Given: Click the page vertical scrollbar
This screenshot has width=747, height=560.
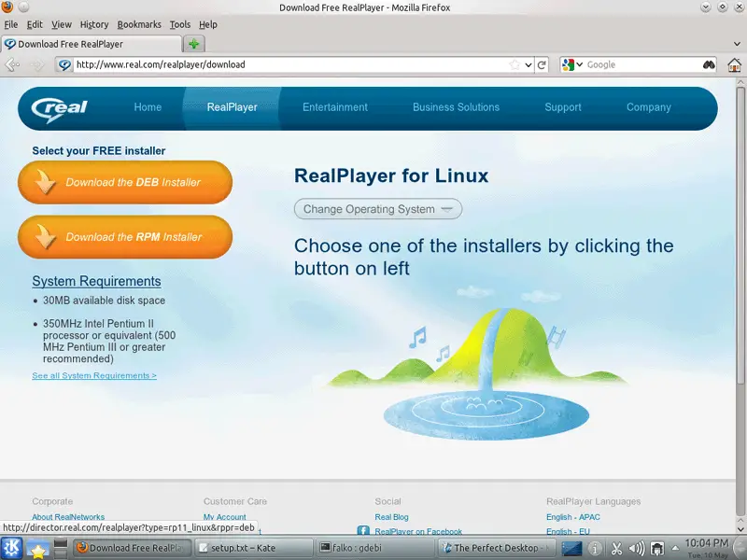Looking at the screenshot, I should pyautogui.click(x=740, y=236).
